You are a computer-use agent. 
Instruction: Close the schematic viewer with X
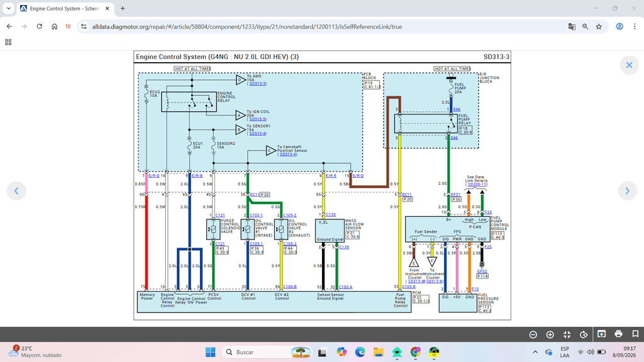coord(629,65)
